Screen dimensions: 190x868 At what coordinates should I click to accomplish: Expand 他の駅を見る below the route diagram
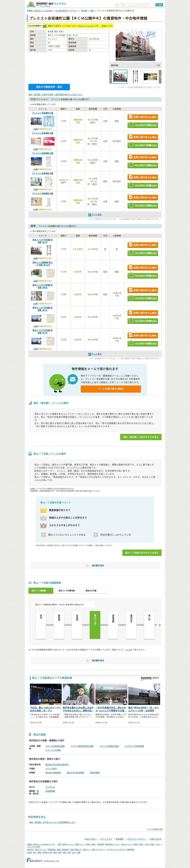pyautogui.click(x=95, y=661)
